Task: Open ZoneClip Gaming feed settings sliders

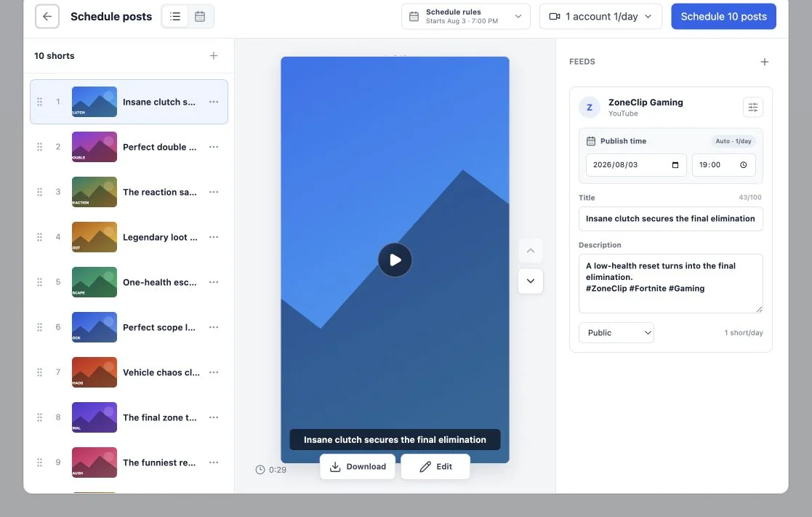Action: coord(753,107)
